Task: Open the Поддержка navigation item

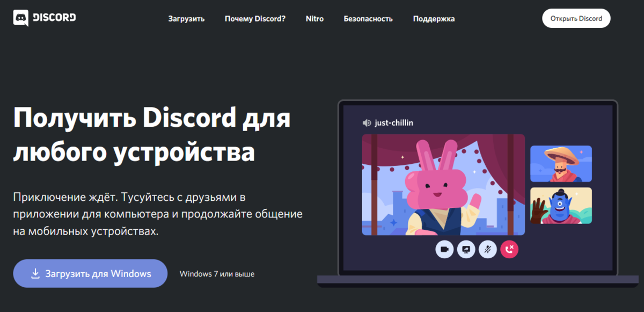Action: [x=434, y=19]
